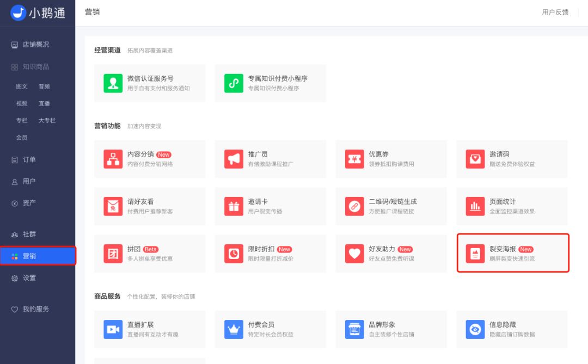The height and width of the screenshot is (364, 588).
Task: Click the 我的服务 sidebar heart icon
Action: pyautogui.click(x=15, y=309)
